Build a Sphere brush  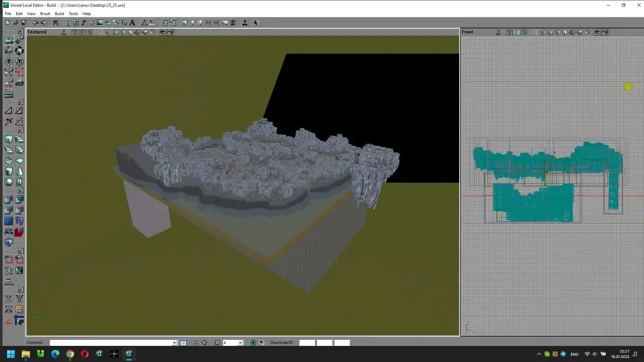click(9, 182)
